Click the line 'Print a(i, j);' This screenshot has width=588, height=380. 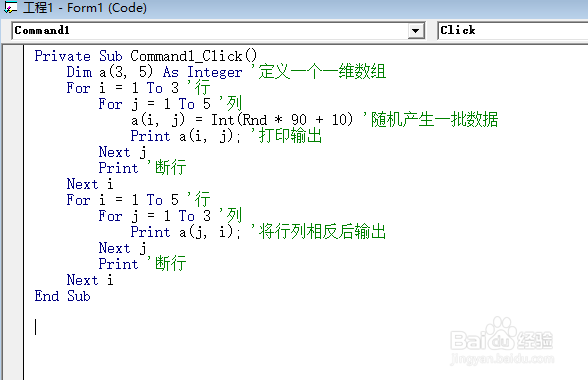[186, 136]
